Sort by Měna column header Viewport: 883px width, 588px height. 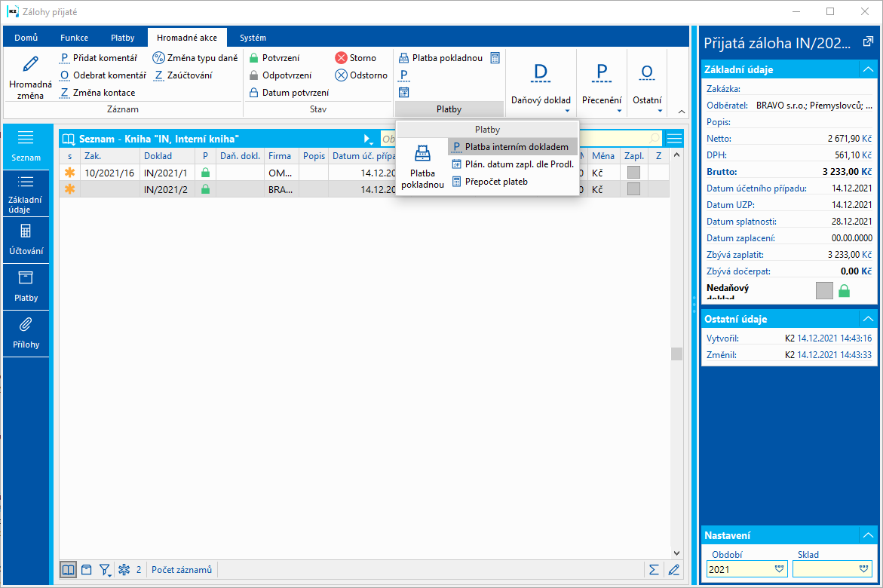(x=603, y=156)
